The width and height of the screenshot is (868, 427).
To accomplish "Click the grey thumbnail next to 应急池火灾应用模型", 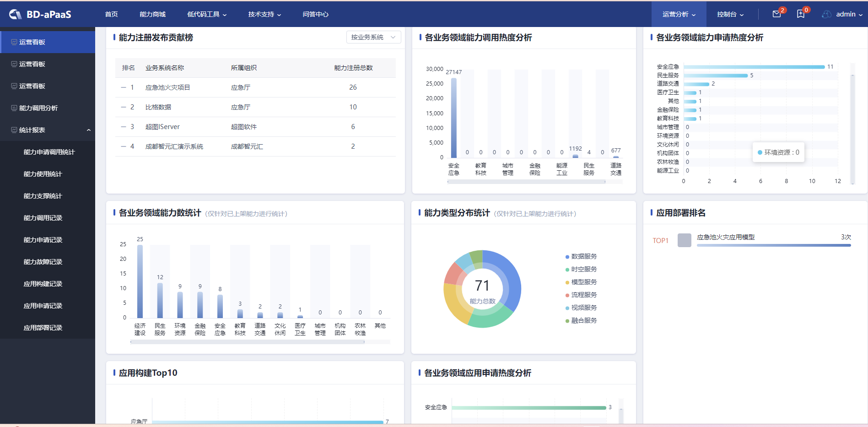I will click(x=684, y=240).
